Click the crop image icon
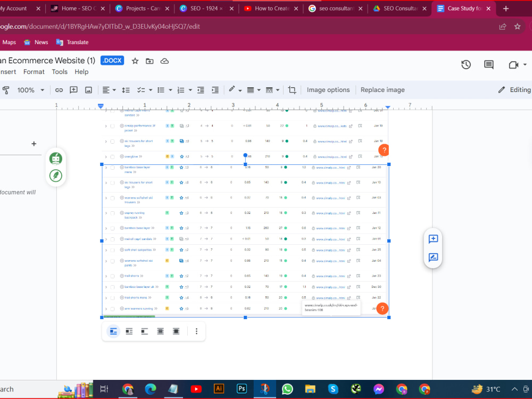The width and height of the screenshot is (532, 399). pyautogui.click(x=292, y=90)
